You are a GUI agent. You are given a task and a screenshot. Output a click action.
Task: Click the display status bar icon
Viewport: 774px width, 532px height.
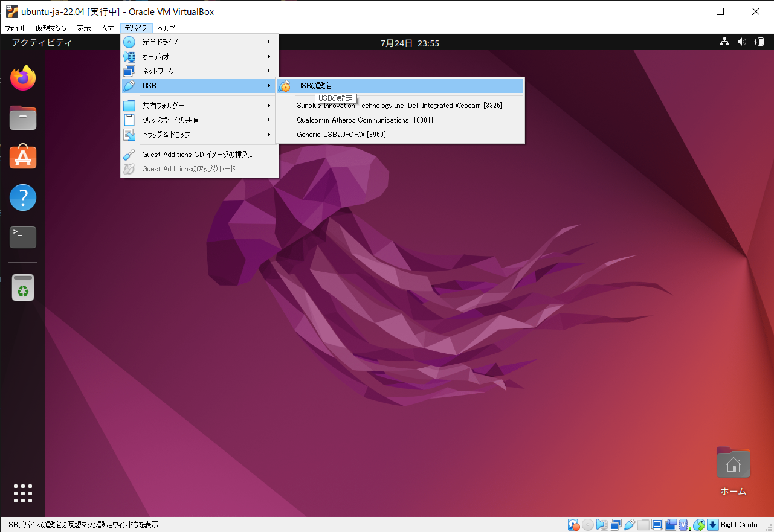657,524
